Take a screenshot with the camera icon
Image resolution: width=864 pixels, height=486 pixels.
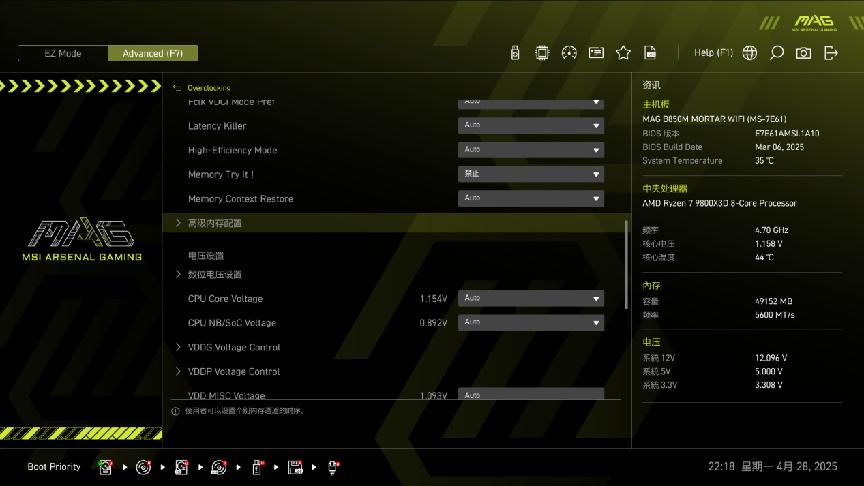pos(803,53)
